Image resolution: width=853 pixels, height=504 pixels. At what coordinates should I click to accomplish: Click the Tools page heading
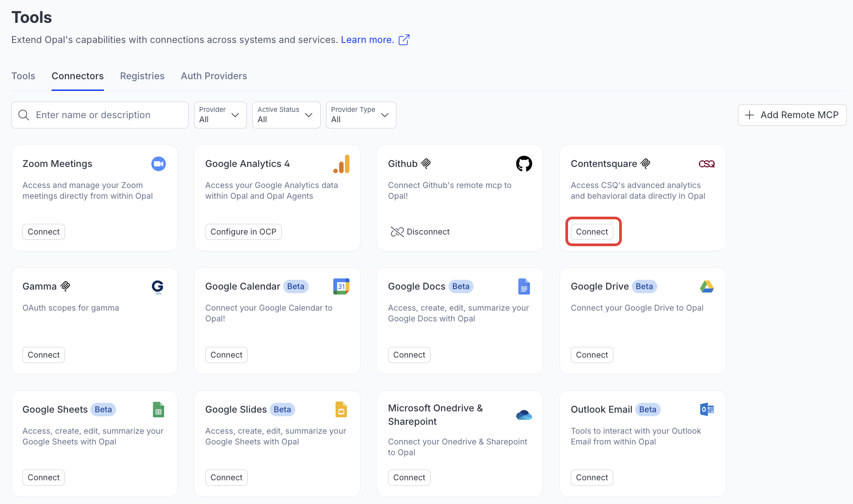pos(31,17)
